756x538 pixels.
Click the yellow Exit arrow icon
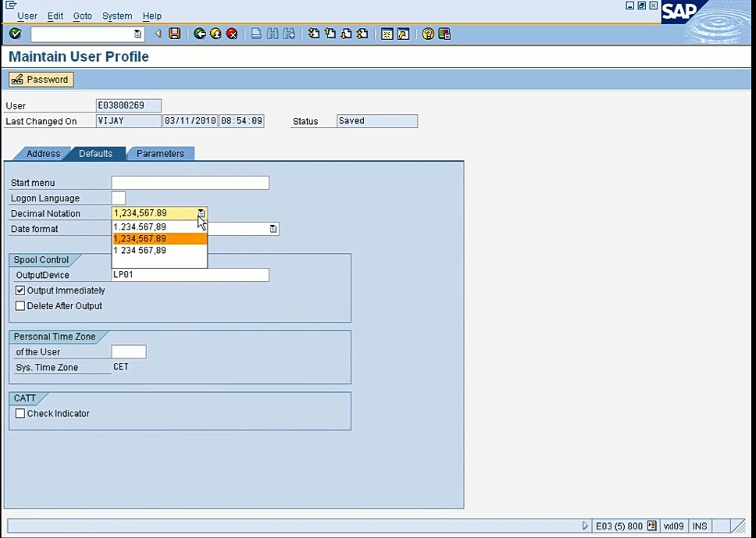coord(216,34)
